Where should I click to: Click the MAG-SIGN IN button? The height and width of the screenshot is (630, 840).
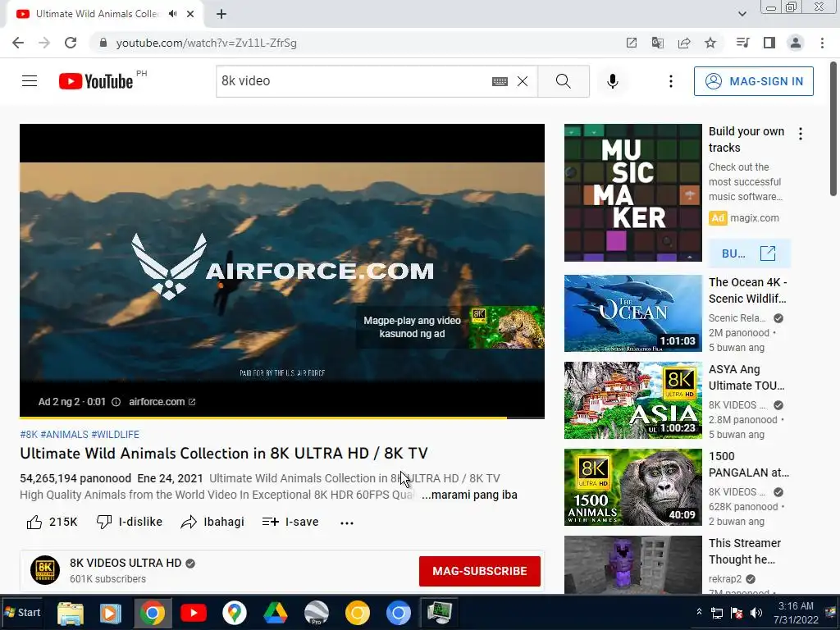(753, 81)
